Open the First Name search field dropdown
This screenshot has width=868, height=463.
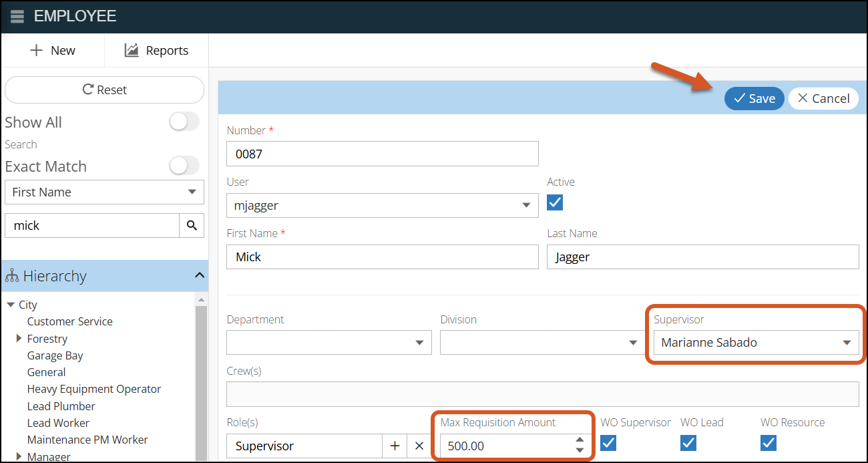point(192,192)
